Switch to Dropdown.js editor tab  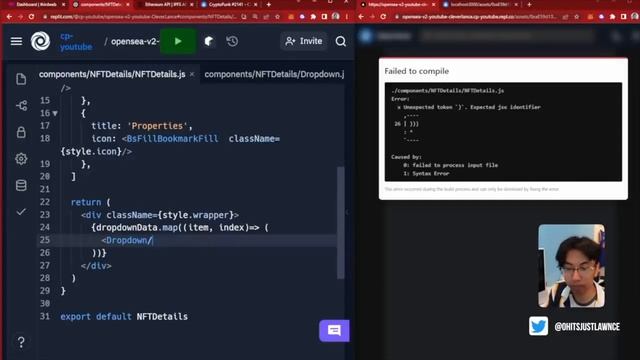[274, 74]
